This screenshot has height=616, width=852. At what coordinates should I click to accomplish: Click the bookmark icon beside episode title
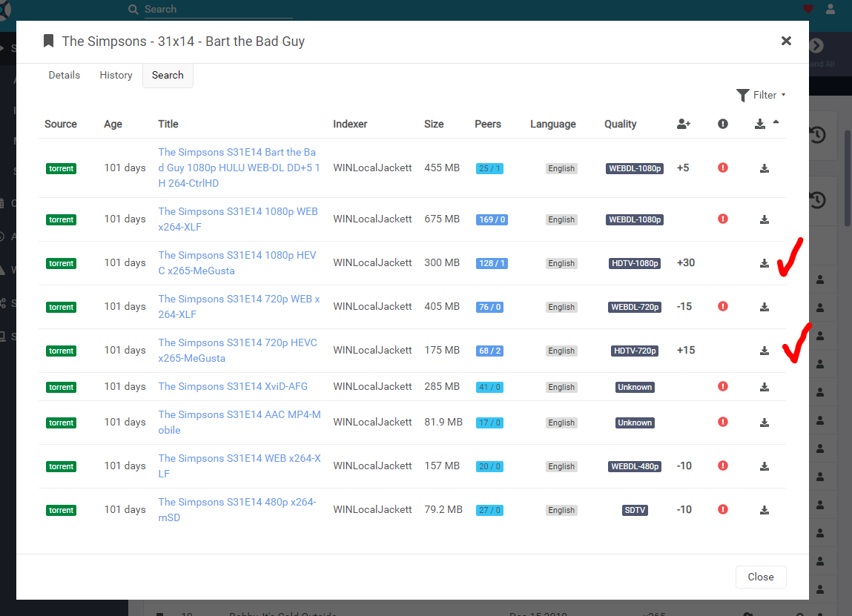coord(48,41)
